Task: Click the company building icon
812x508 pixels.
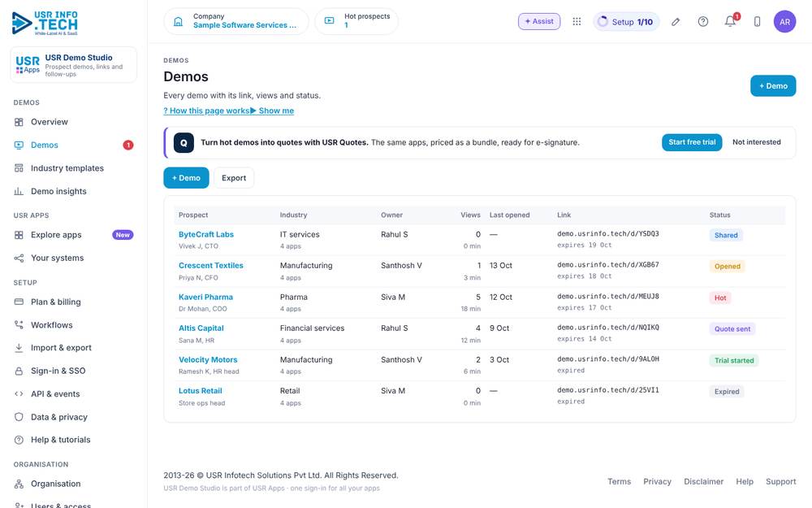Action: [178, 21]
